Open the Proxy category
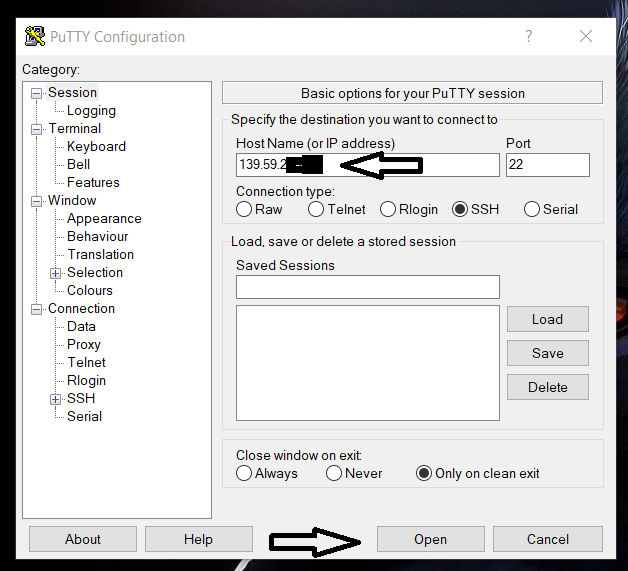Image resolution: width=628 pixels, height=571 pixels. pos(84,344)
